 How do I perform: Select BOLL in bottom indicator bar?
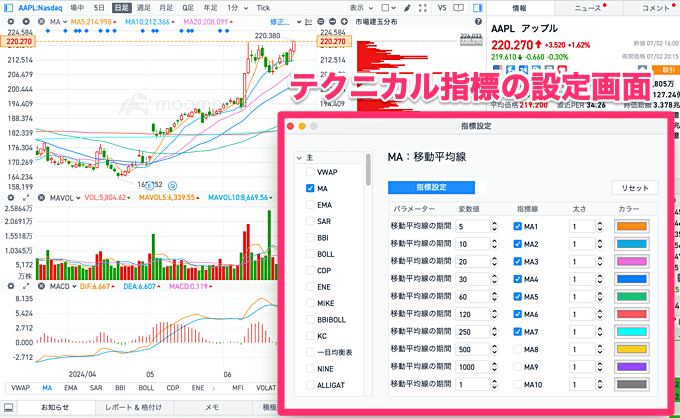point(146,388)
